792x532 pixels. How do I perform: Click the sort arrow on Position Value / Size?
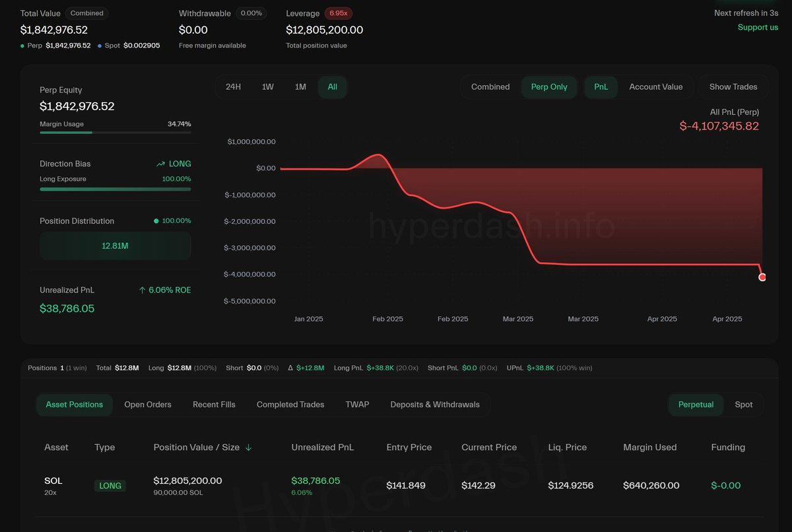click(x=249, y=448)
